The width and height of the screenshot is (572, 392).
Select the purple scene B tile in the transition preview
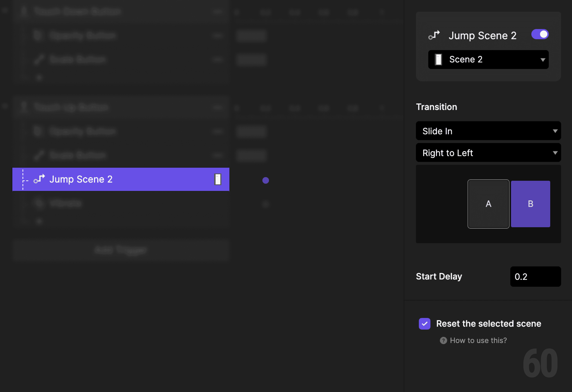[x=531, y=204]
